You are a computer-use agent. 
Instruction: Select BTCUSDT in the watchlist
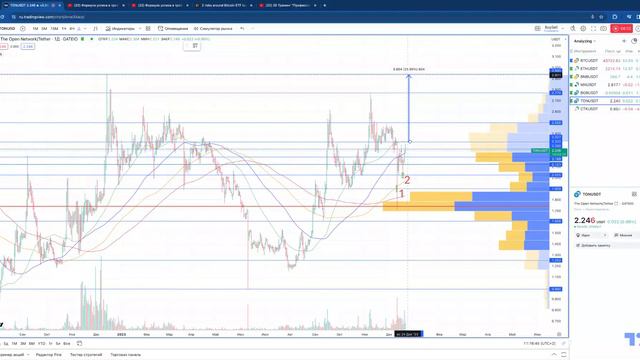click(605, 60)
